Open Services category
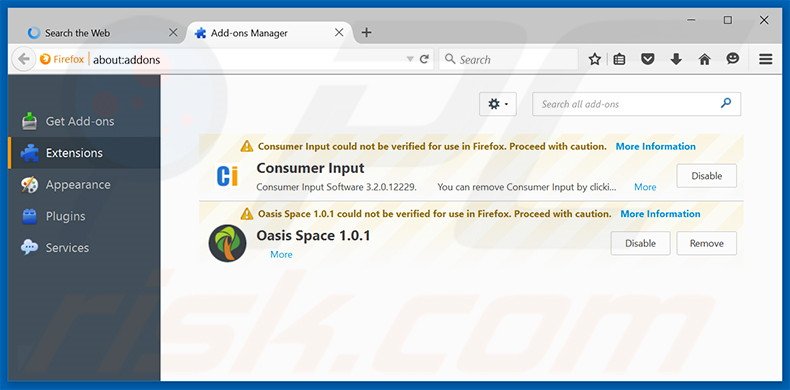The height and width of the screenshot is (390, 790). coord(84,248)
